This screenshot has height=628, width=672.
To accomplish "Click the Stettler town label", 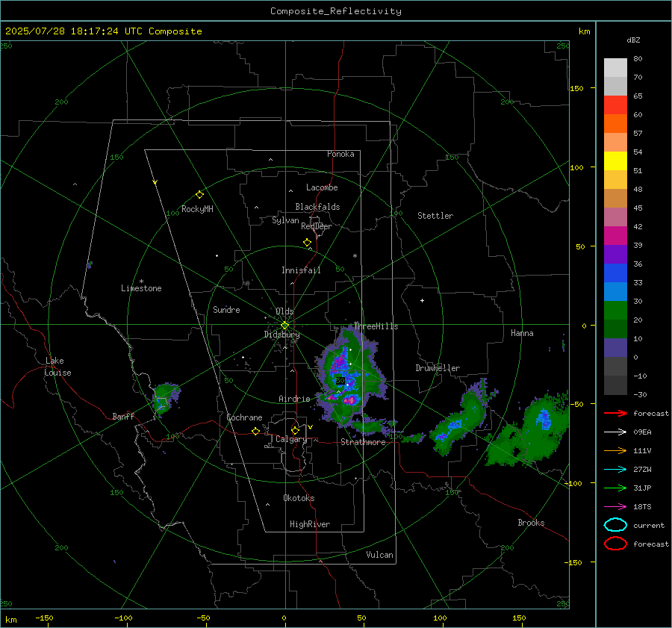I will pos(435,216).
